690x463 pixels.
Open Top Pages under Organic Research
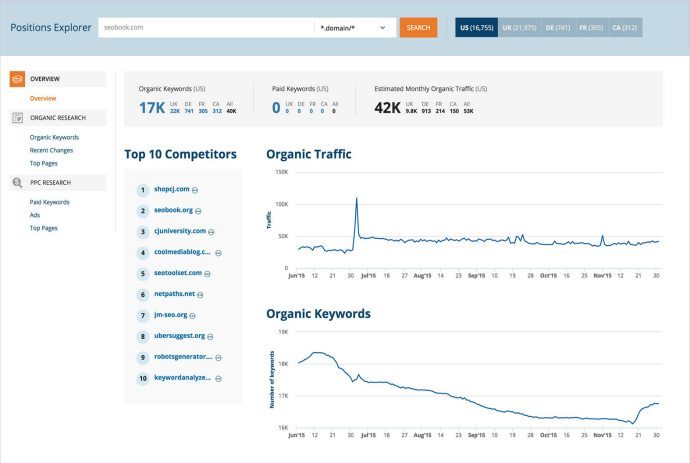point(44,163)
